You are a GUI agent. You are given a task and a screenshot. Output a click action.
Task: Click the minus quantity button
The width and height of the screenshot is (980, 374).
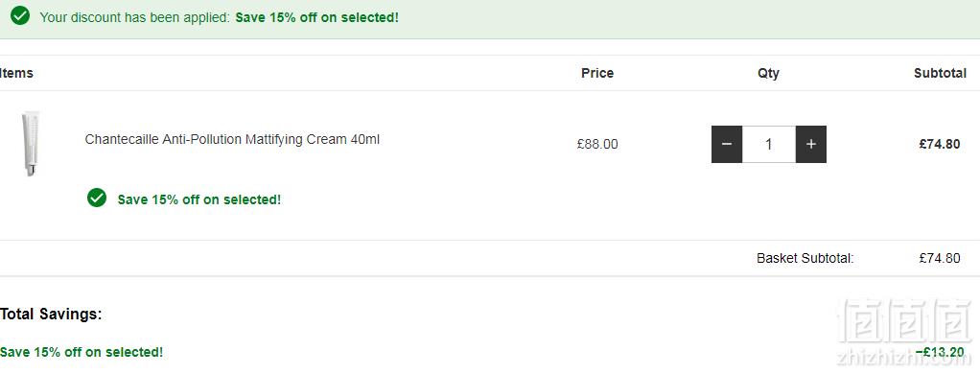tap(727, 144)
